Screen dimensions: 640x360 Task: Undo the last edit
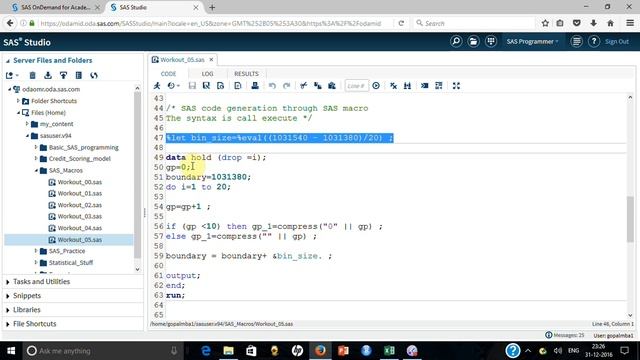point(272,86)
